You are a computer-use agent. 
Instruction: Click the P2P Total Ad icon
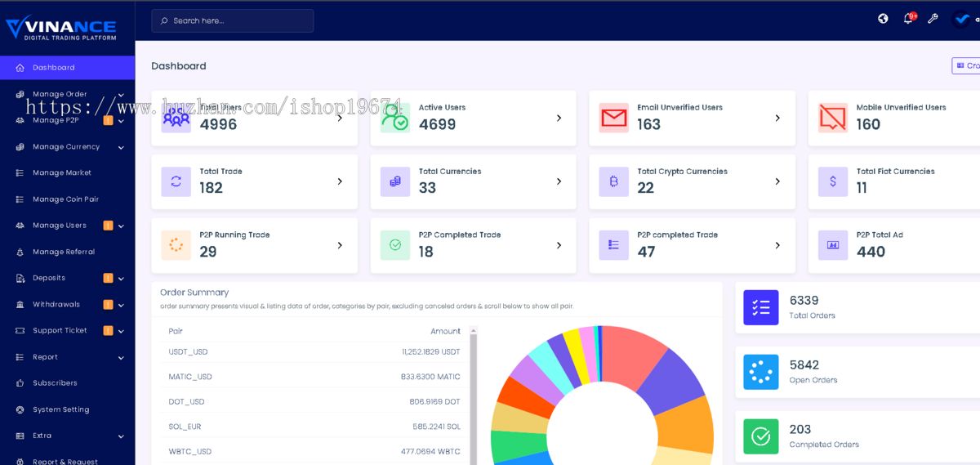click(833, 245)
